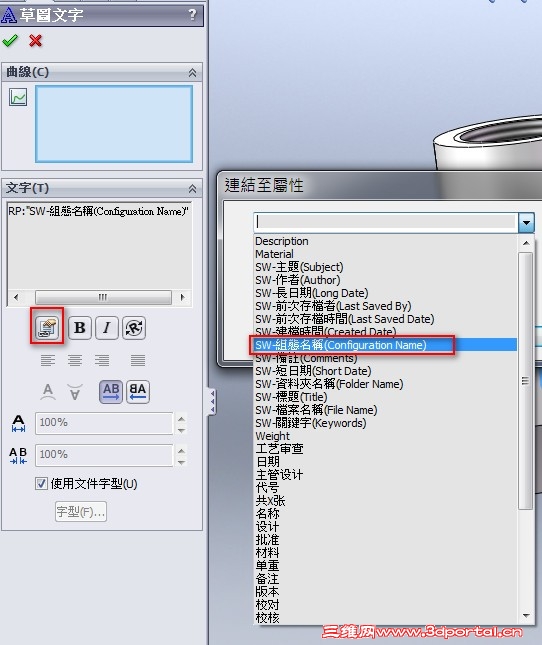This screenshot has height=645, width=542.
Task: Click the dropdown list scroll-up arrow
Action: coord(526,243)
